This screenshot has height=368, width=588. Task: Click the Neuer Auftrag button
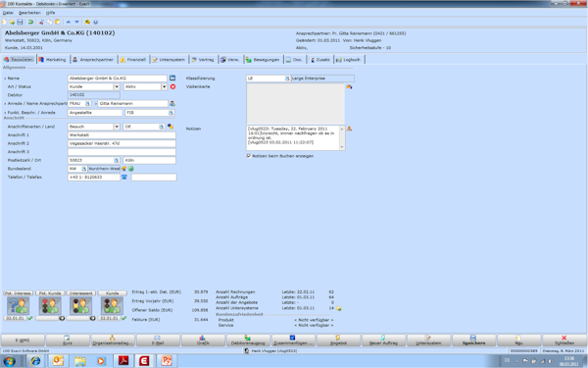click(383, 341)
